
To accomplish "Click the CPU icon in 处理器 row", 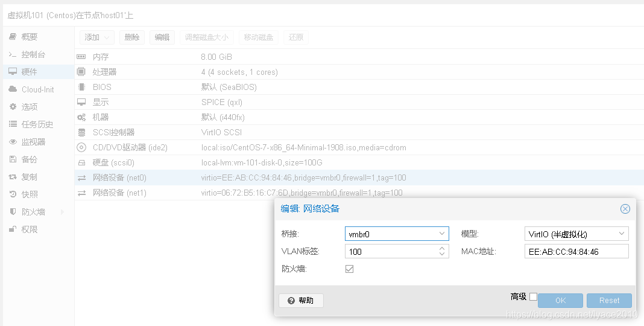I will pyautogui.click(x=81, y=72).
